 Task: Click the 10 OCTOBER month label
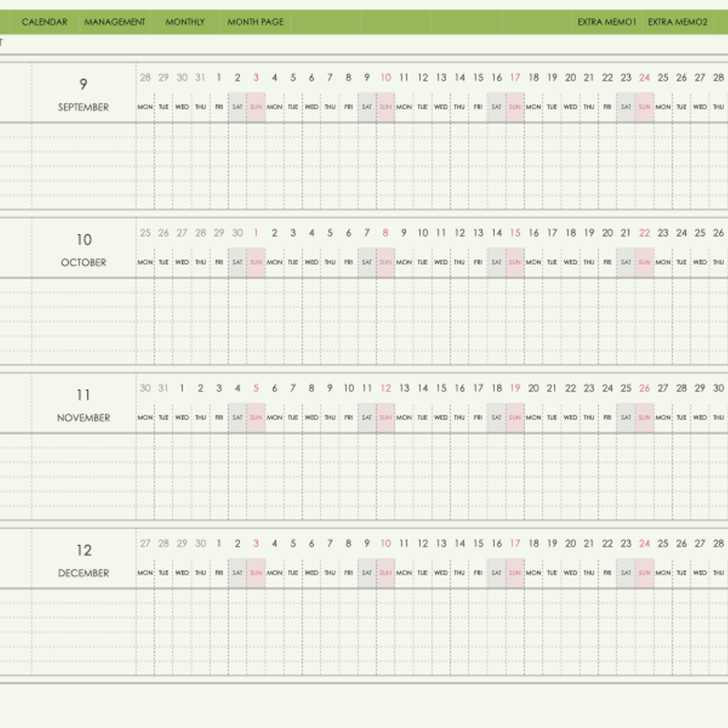[84, 250]
